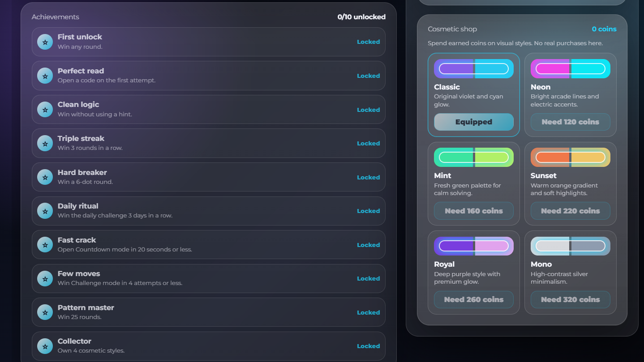The width and height of the screenshot is (644, 362).
Task: Click the First unlock title
Action: [80, 37]
